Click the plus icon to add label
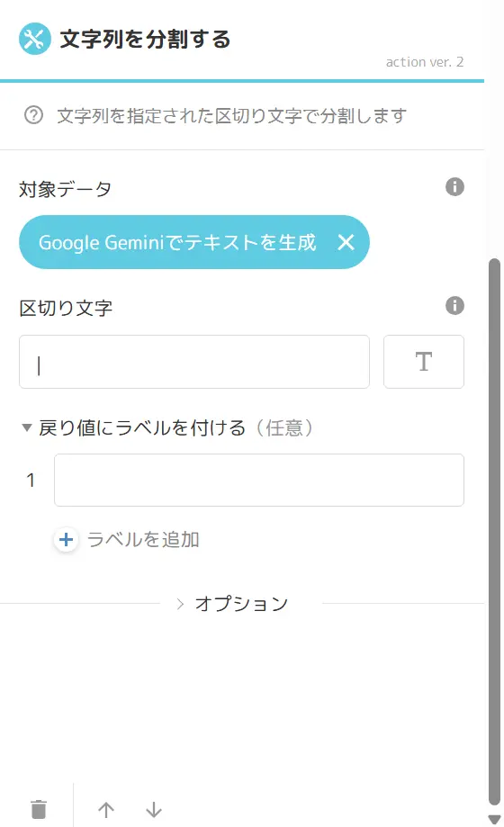 click(x=66, y=540)
